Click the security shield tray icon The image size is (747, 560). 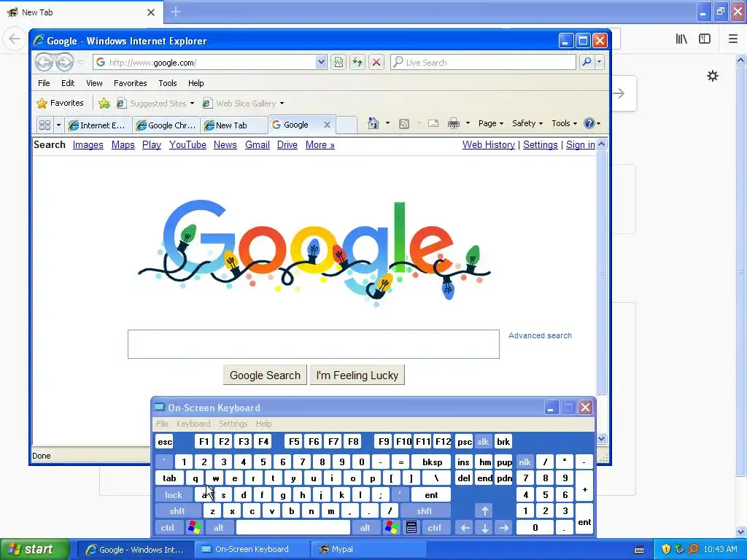tap(666, 550)
